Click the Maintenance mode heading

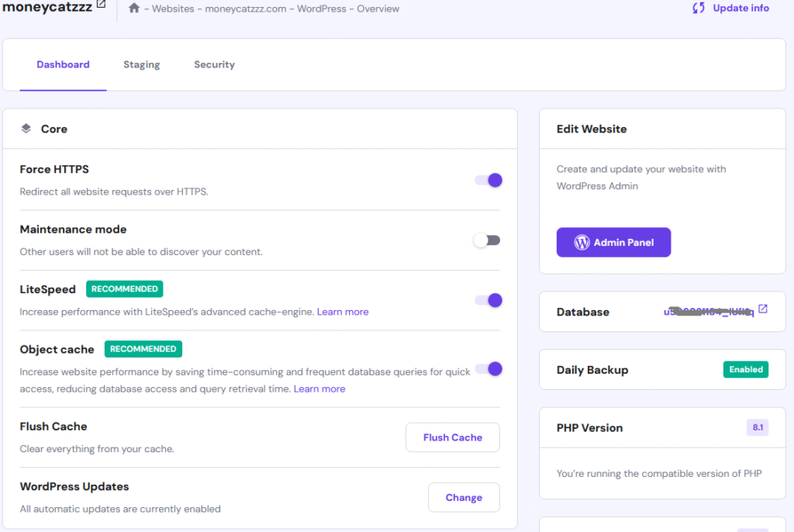[73, 230]
